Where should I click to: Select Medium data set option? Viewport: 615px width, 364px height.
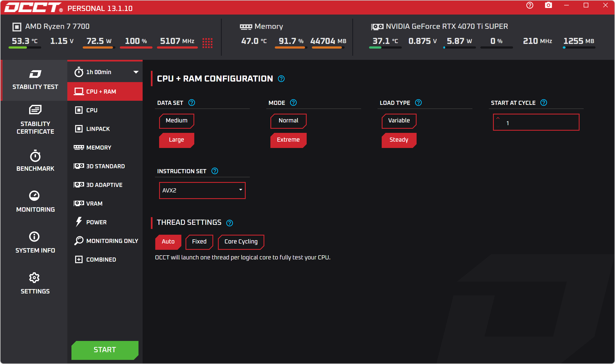click(176, 121)
